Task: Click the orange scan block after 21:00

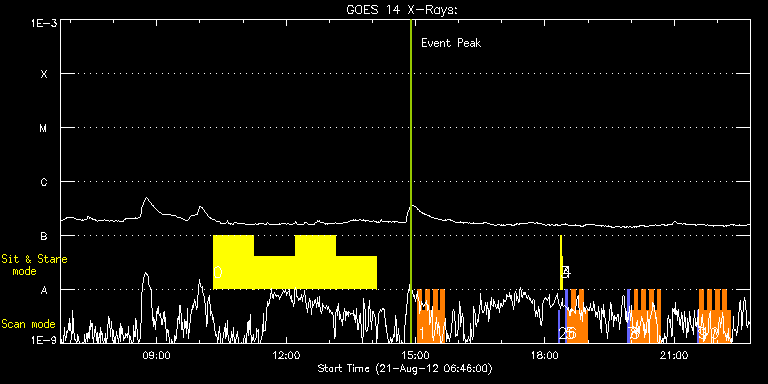Action: pos(715,316)
